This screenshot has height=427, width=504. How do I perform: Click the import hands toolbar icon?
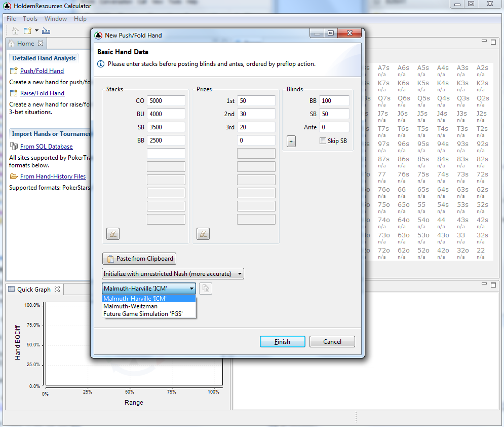point(46,31)
